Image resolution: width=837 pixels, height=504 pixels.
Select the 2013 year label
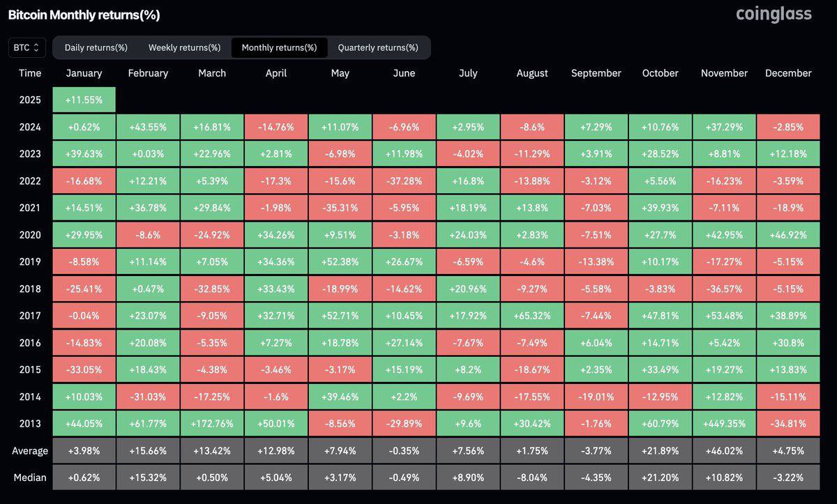pyautogui.click(x=29, y=423)
